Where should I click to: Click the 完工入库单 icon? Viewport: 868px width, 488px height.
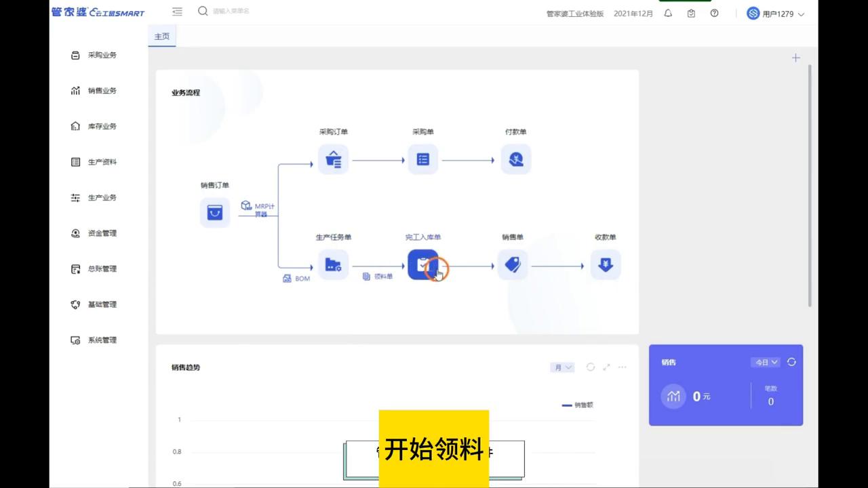[x=422, y=265]
